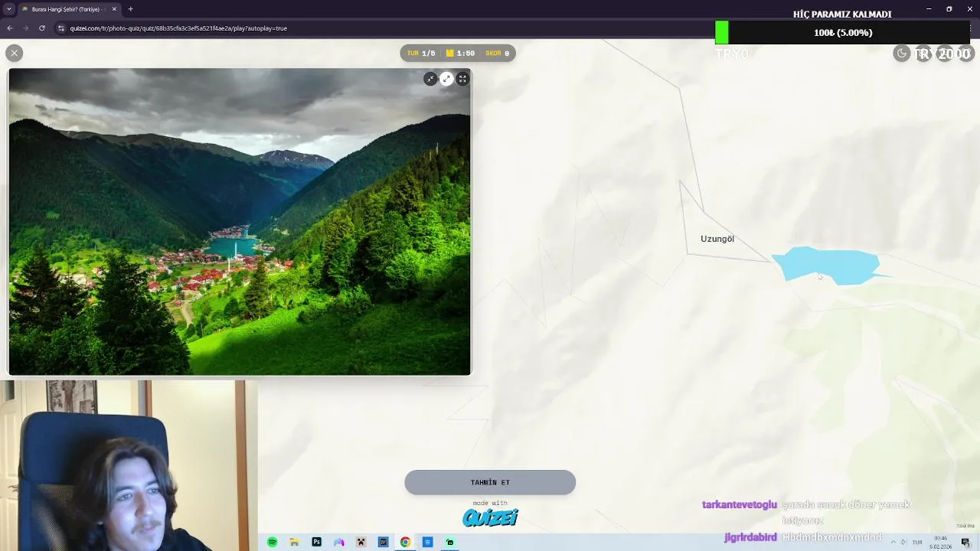
Task: Close the quiz with the X button
Action: 14,53
